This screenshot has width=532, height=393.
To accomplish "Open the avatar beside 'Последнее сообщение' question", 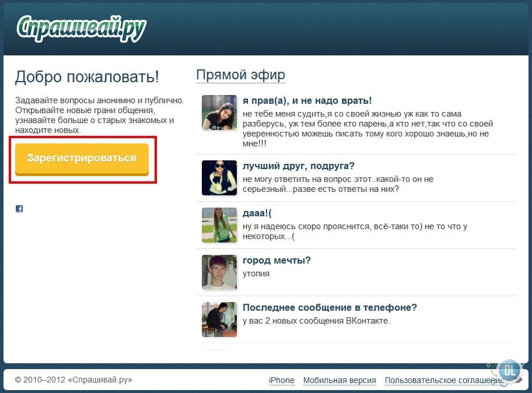I will click(219, 319).
